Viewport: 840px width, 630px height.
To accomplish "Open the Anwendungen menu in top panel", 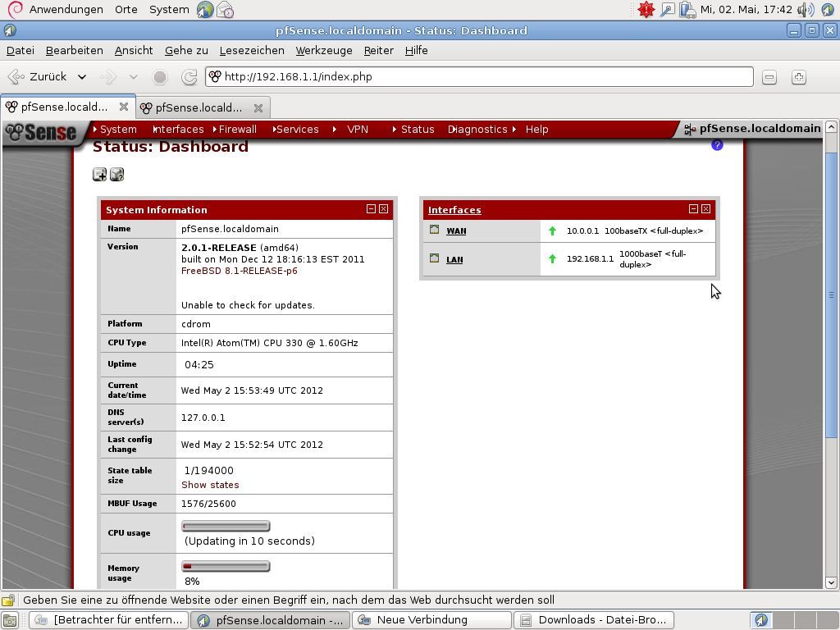I will tap(66, 9).
